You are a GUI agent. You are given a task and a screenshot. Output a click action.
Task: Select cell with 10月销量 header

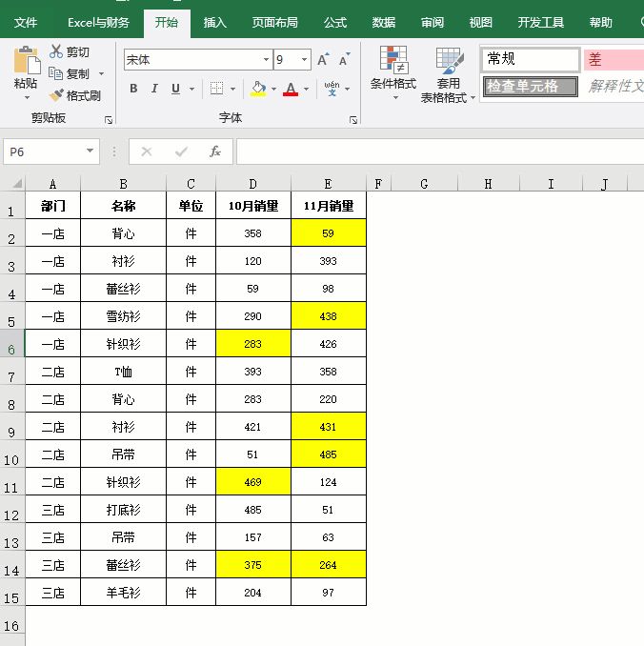(x=253, y=205)
